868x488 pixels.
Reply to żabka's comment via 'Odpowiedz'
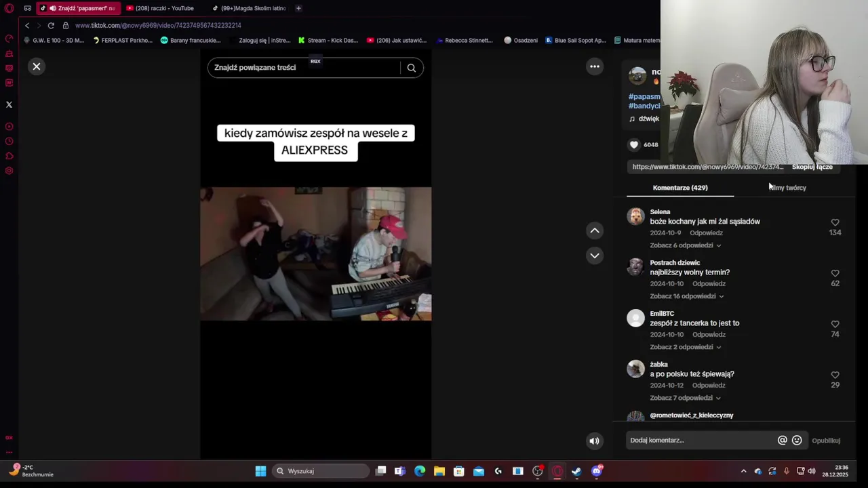click(x=709, y=385)
